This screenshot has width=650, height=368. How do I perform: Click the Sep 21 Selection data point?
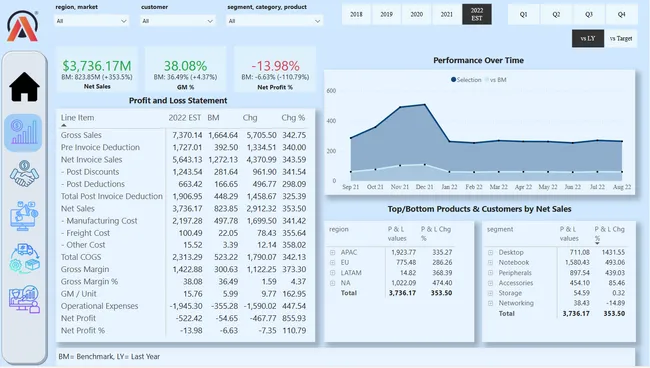(351, 138)
